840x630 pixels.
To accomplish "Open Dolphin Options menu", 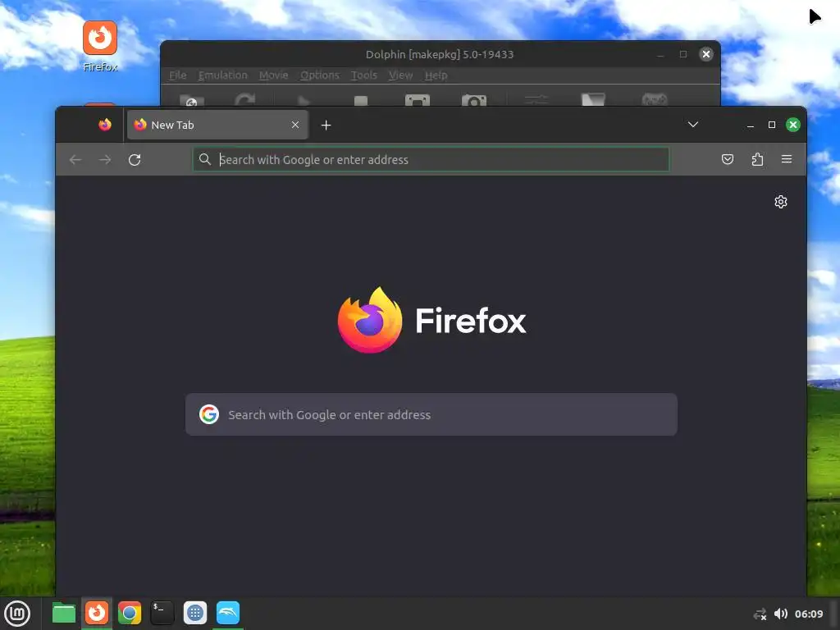I will (x=320, y=75).
